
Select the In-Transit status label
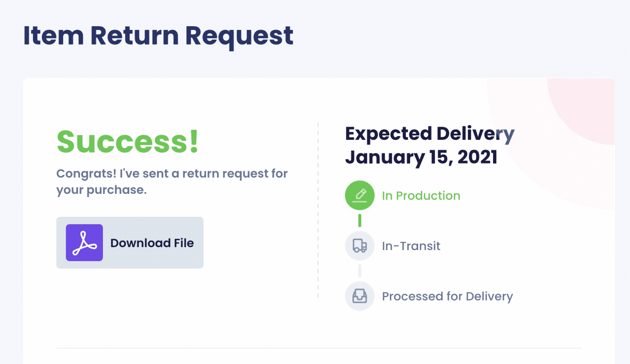pos(411,246)
